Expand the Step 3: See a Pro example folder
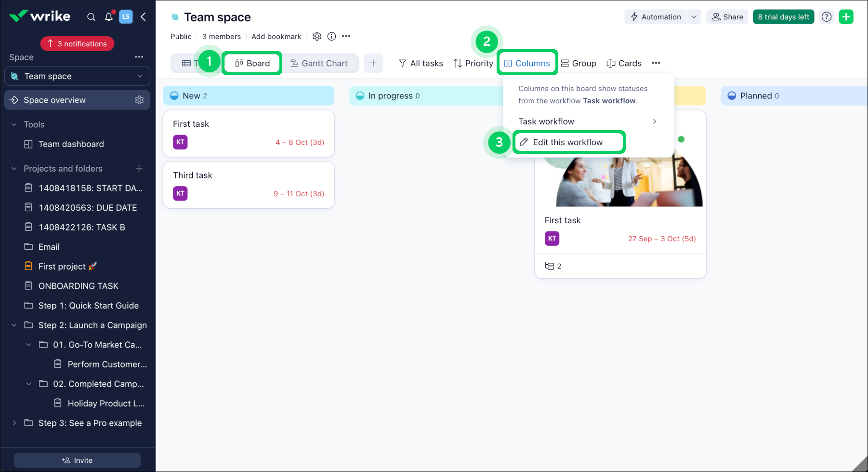The width and height of the screenshot is (868, 472). pyautogui.click(x=13, y=423)
